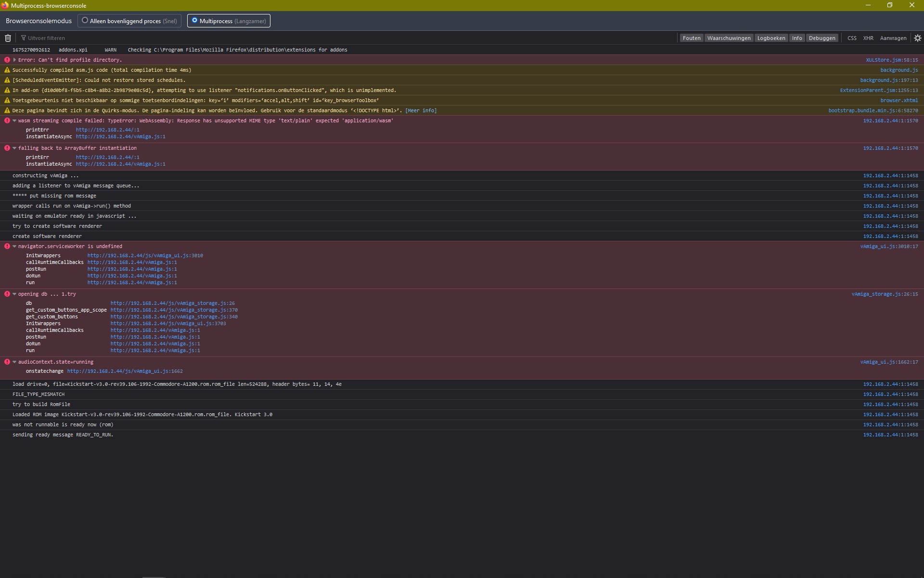Select 'Multiprocess (Langzamer)' radio option
924x578 pixels.
[x=229, y=21]
